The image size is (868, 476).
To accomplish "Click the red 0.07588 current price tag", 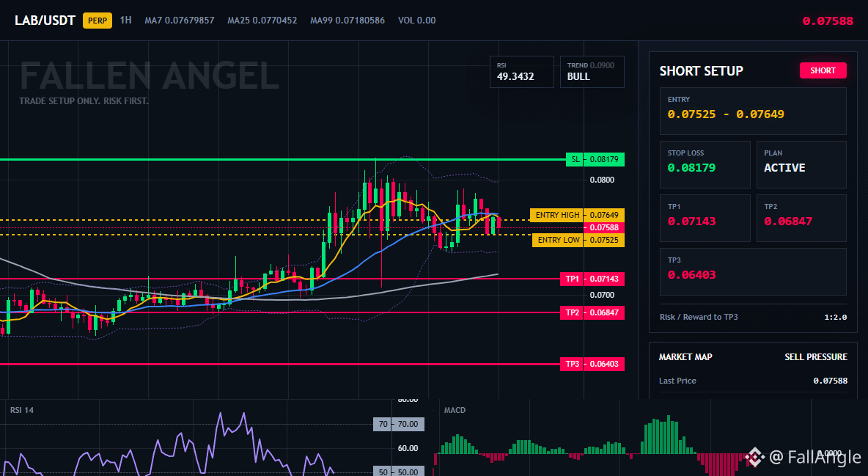I will tap(604, 228).
